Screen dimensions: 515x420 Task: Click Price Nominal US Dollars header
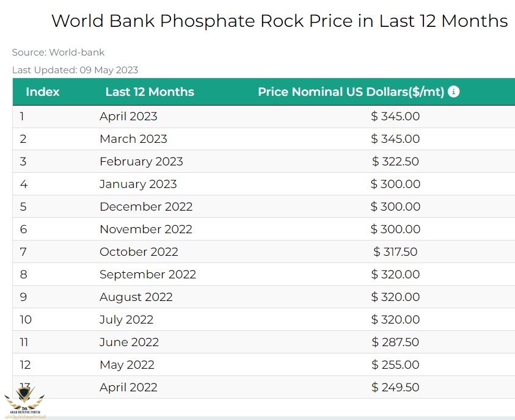coord(351,92)
